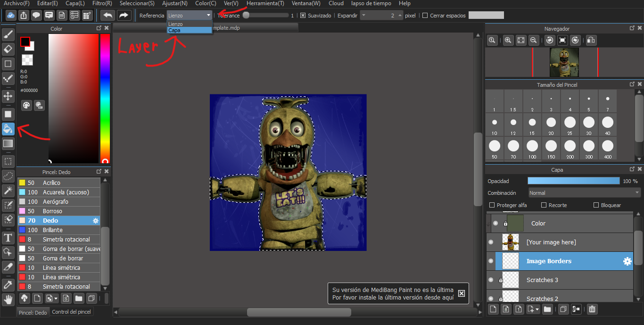Select the Move tool
The height and width of the screenshot is (325, 644).
point(8,96)
